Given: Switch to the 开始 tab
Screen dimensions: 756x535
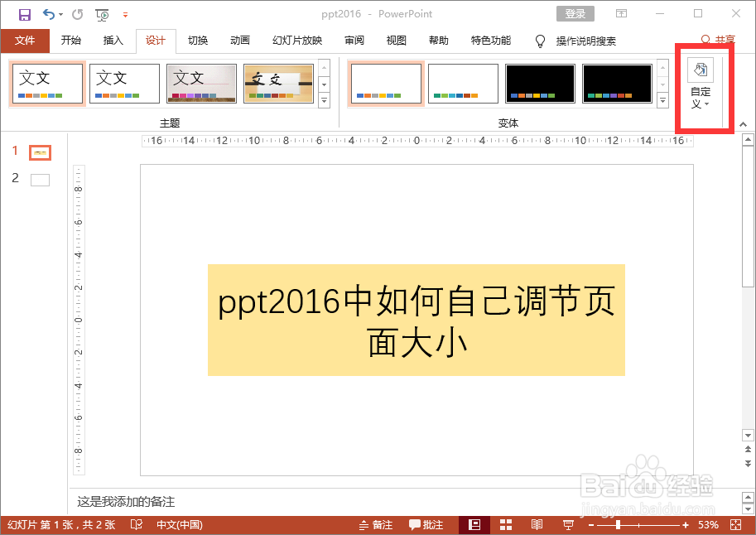Looking at the screenshot, I should coord(71,41).
